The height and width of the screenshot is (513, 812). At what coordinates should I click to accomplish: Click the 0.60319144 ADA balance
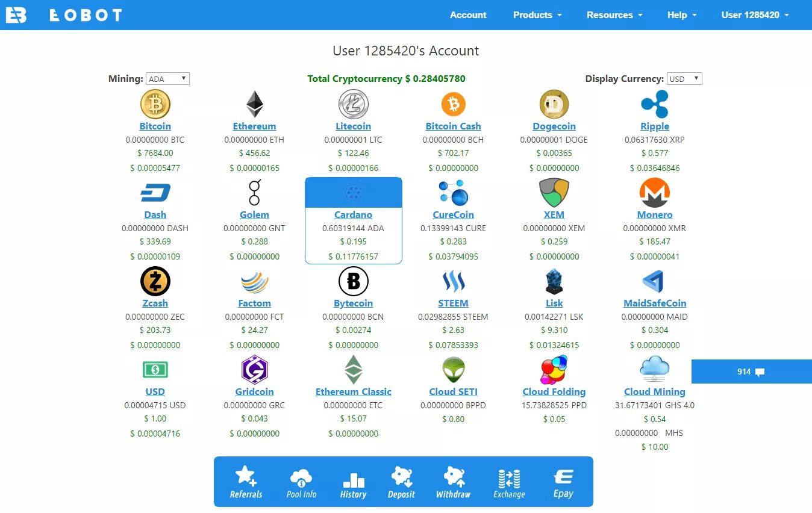coord(354,228)
